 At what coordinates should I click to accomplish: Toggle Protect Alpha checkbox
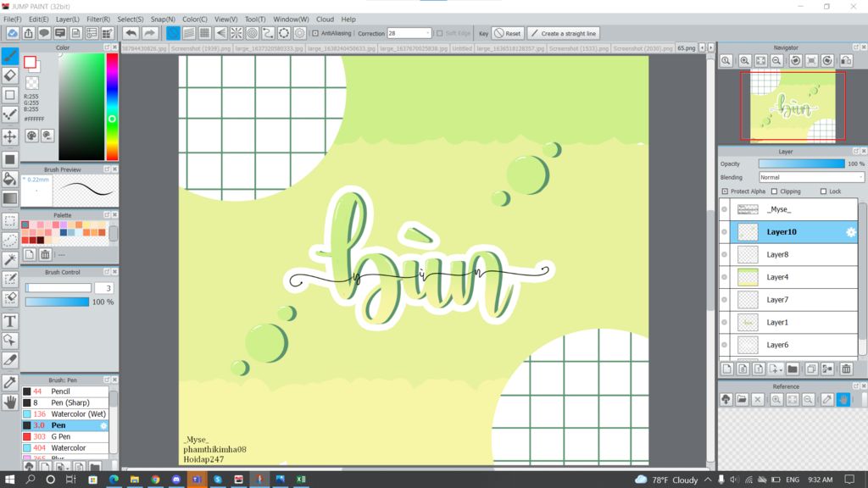(725, 191)
